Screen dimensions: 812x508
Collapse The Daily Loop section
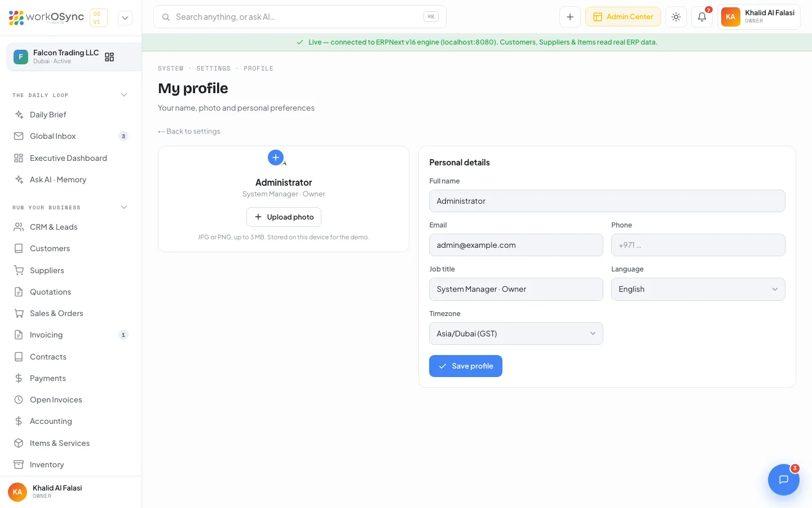tap(124, 95)
